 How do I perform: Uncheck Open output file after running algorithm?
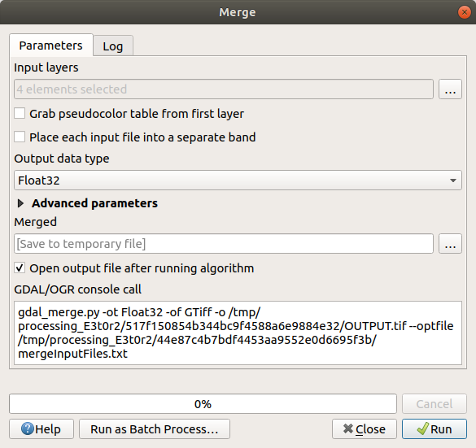pyautogui.click(x=20, y=268)
